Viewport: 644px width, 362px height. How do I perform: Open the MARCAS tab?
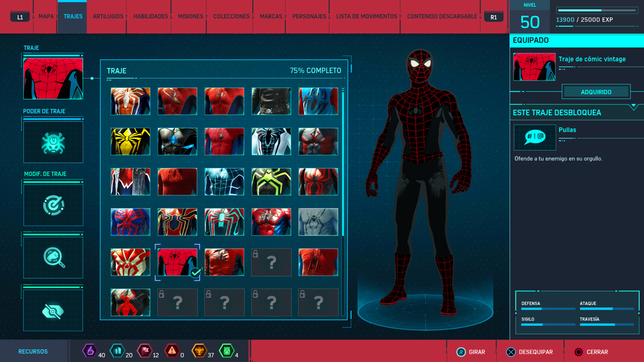pos(271,16)
